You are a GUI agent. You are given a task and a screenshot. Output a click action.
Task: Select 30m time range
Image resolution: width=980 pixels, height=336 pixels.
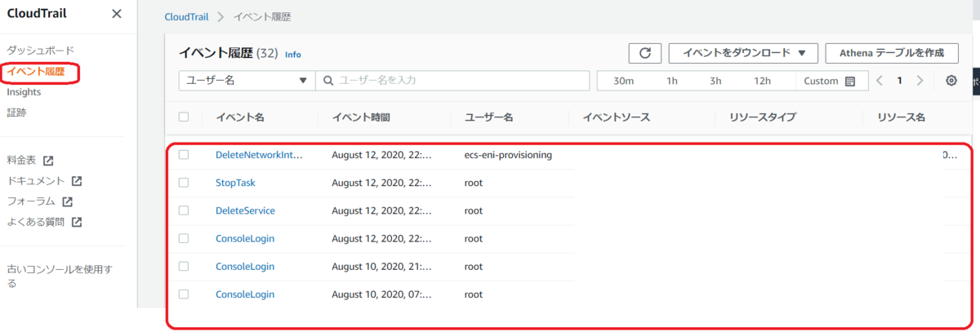624,81
